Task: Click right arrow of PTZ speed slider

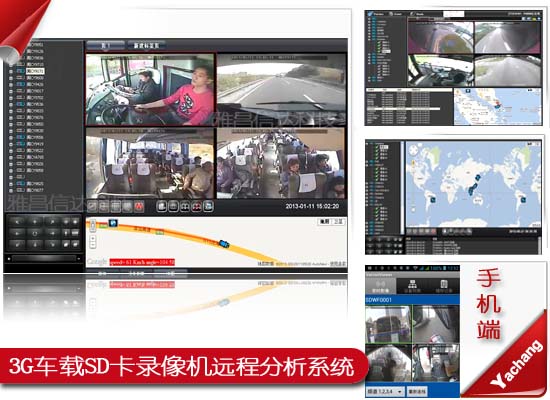Action: (79, 259)
